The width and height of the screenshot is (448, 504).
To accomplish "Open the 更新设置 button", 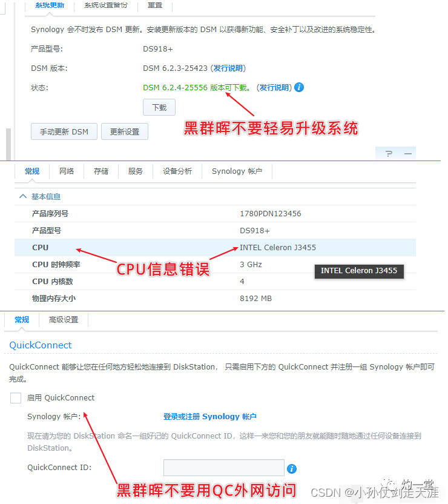I will point(125,131).
